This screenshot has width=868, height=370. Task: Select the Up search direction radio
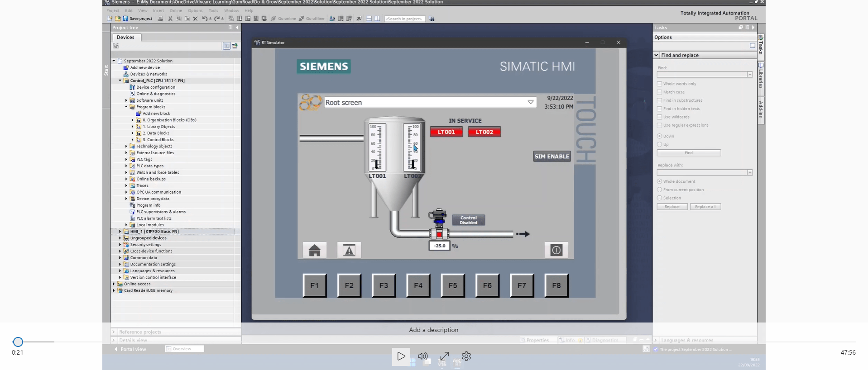[660, 144]
